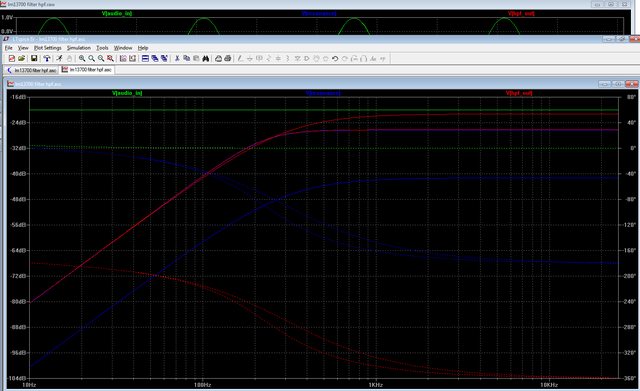Image resolution: width=640 pixels, height=391 pixels.
Task: Click the Autorange axes icon
Action: [132, 58]
